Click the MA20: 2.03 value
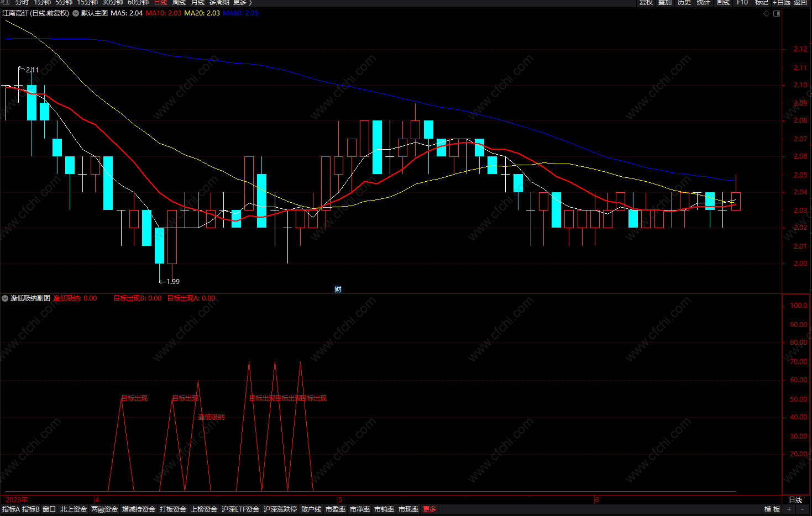Image resolution: width=812 pixels, height=516 pixels. pyautogui.click(x=202, y=13)
